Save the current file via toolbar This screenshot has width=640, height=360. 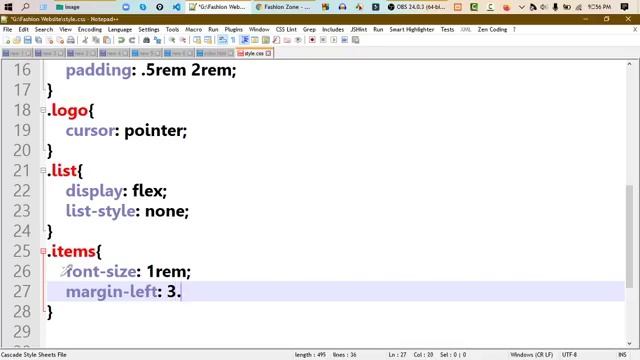pos(28,40)
